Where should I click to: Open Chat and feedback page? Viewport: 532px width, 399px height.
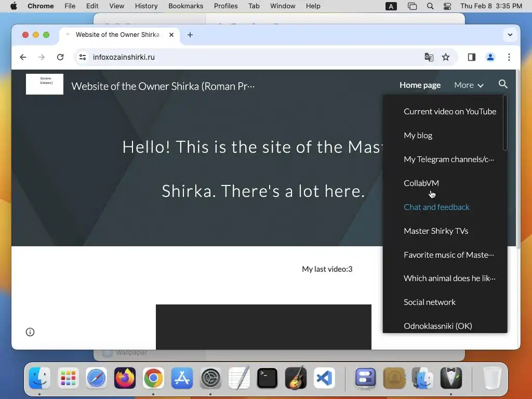point(436,207)
